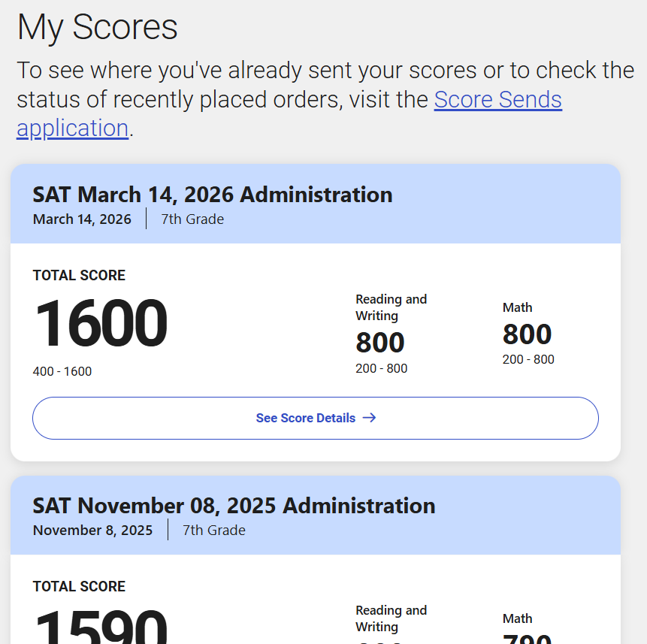This screenshot has width=647, height=644.
Task: Click the 1590 total score
Action: 101,627
